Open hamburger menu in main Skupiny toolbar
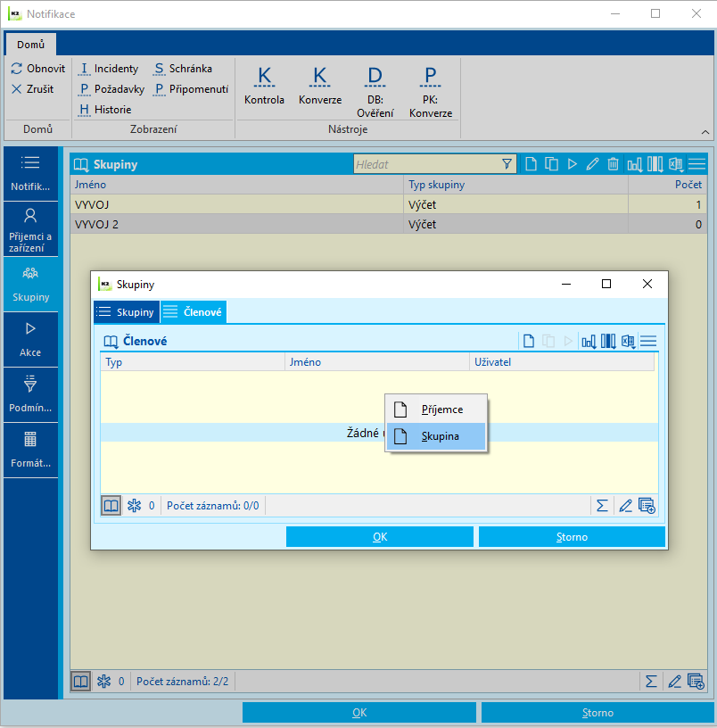The height and width of the screenshot is (728, 717). pyautogui.click(x=696, y=164)
